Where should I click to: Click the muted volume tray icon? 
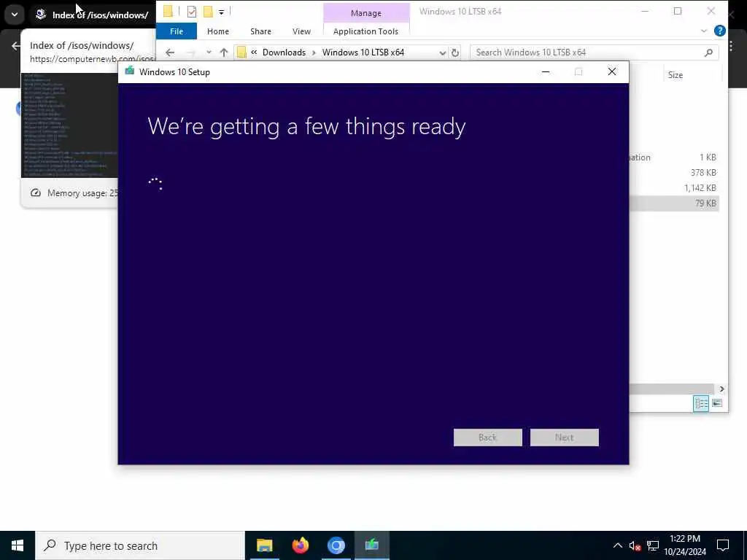(x=635, y=545)
